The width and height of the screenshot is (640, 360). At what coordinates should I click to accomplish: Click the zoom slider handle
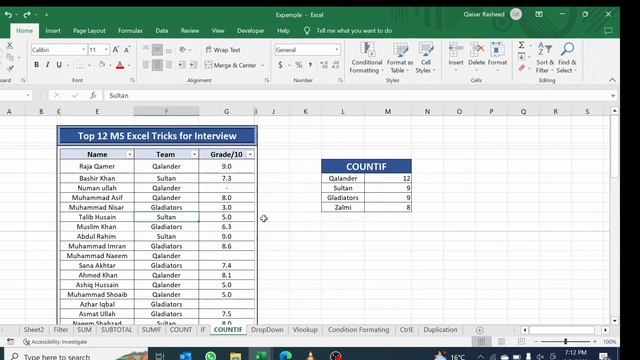coord(565,341)
